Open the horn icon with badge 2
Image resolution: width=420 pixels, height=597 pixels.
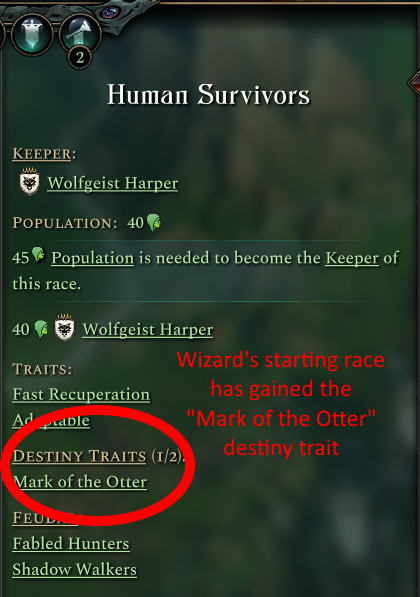click(x=80, y=33)
